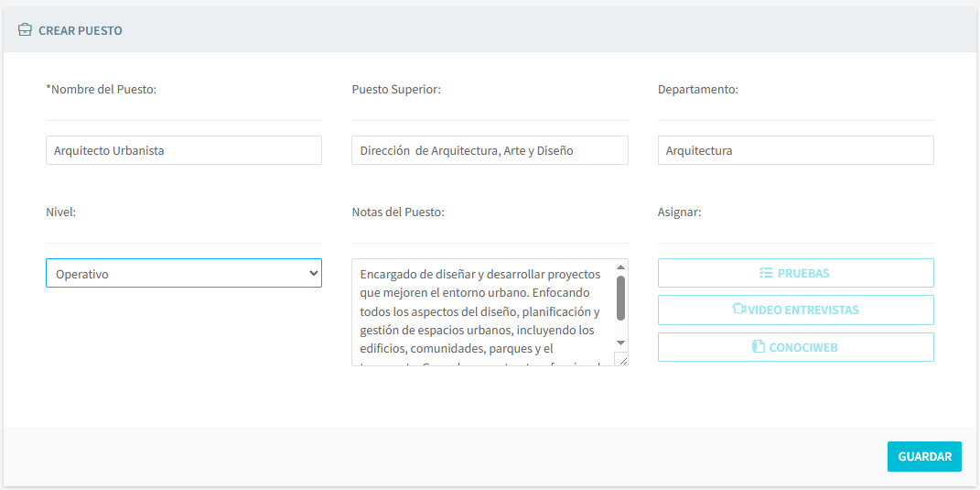
Task: Click the Asignar label
Action: [679, 212]
